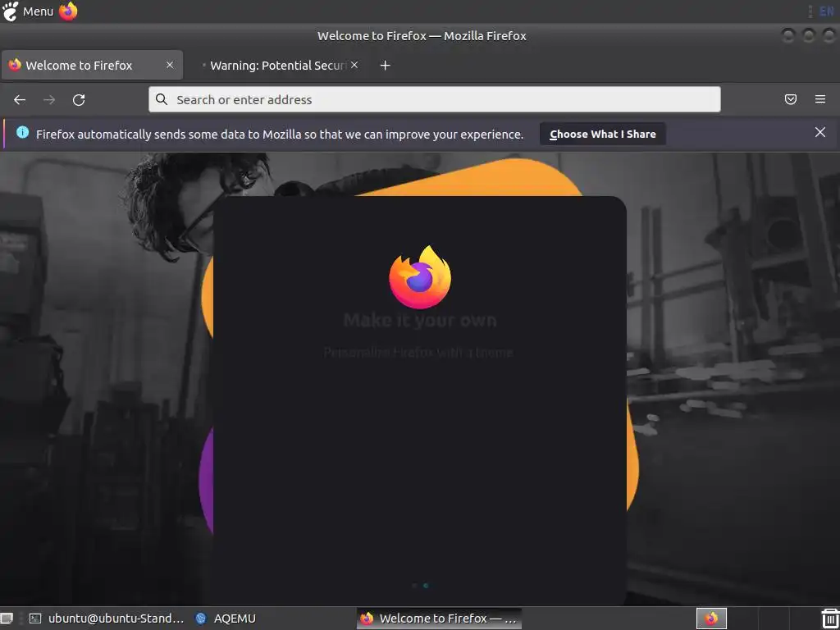Open the GNOME Menu in top panel

pyautogui.click(x=28, y=11)
